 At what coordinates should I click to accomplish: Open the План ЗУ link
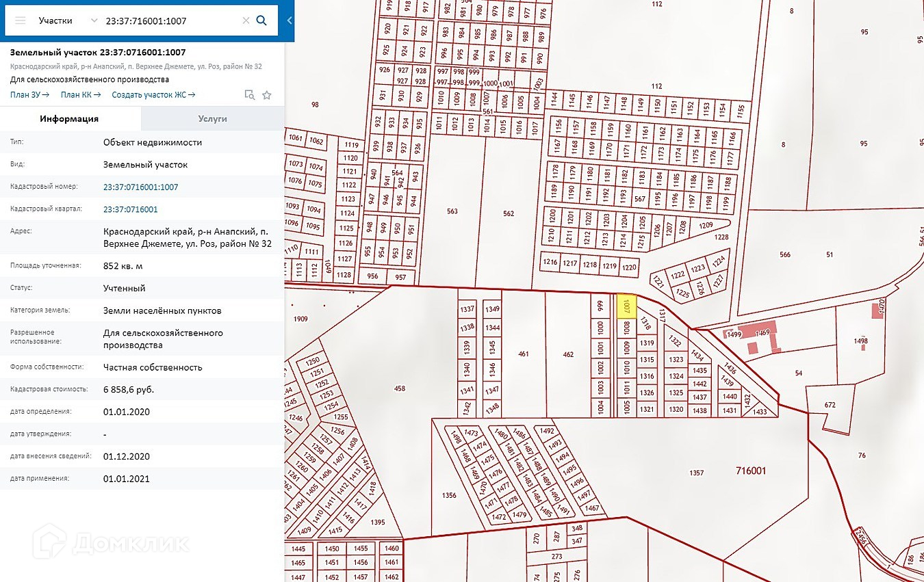tap(29, 95)
